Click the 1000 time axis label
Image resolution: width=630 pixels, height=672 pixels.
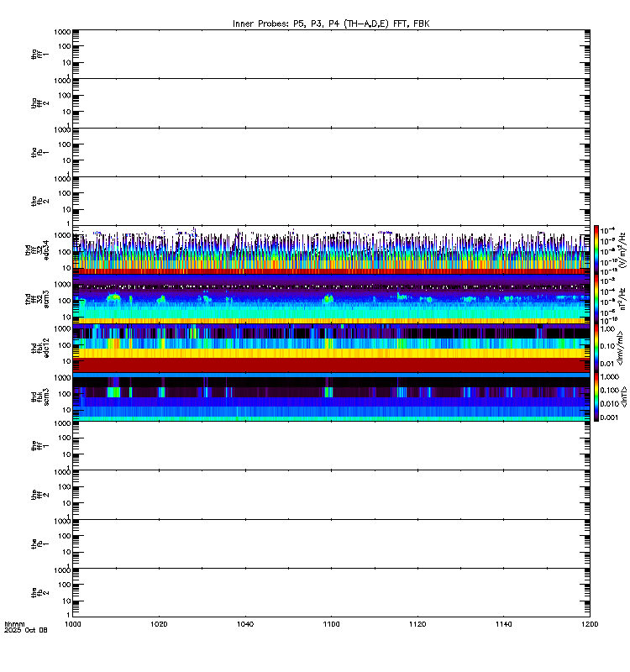(72, 624)
